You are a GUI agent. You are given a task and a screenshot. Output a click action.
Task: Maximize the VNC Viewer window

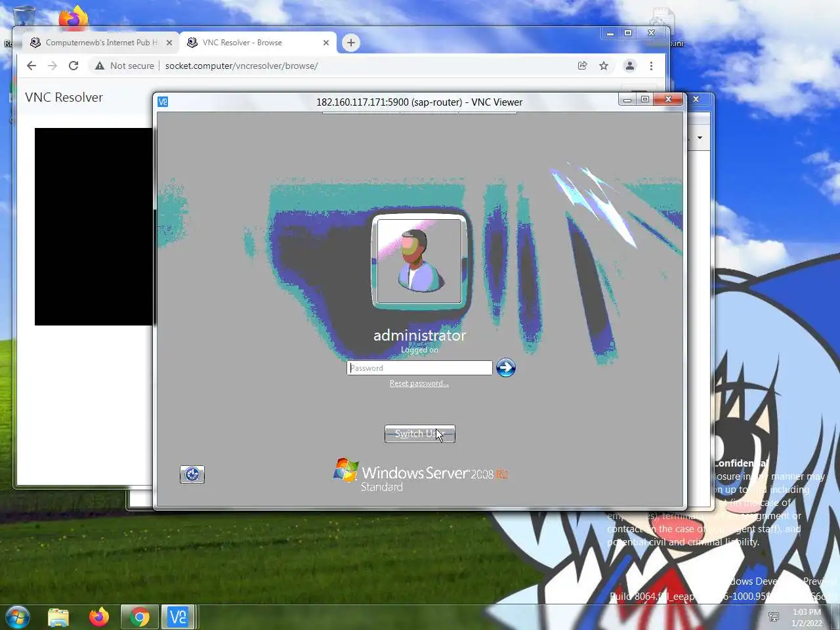coord(645,100)
